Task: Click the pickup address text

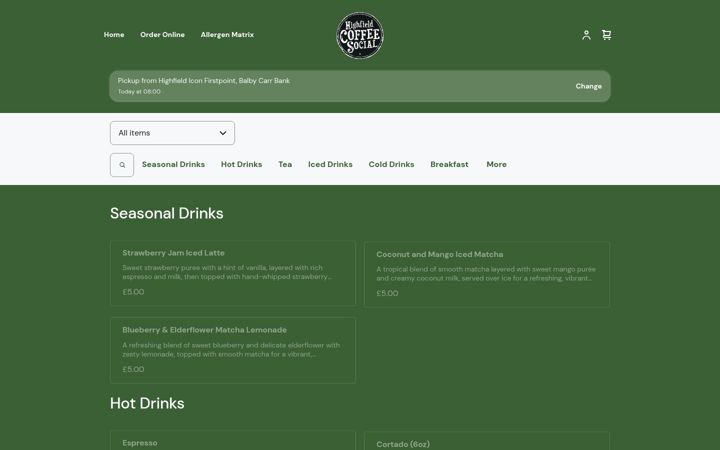Action: coord(204,81)
